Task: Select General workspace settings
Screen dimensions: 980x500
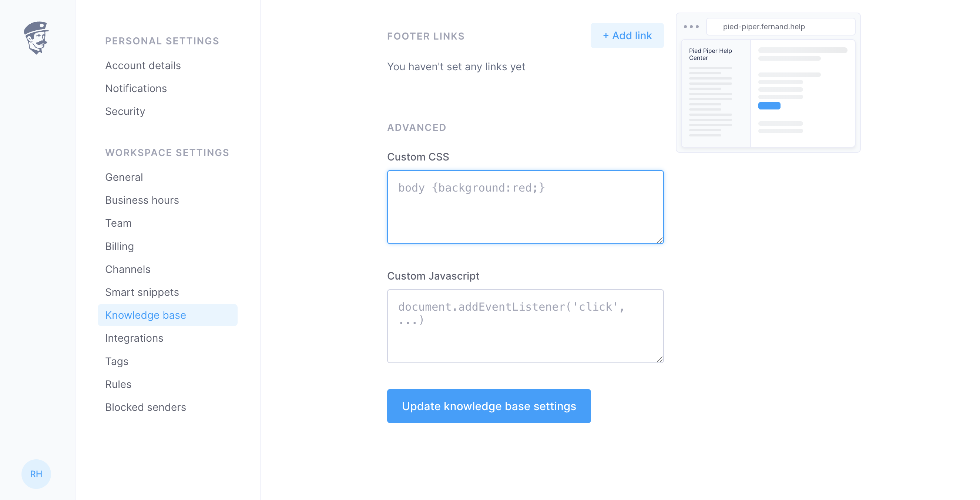Action: pos(124,177)
